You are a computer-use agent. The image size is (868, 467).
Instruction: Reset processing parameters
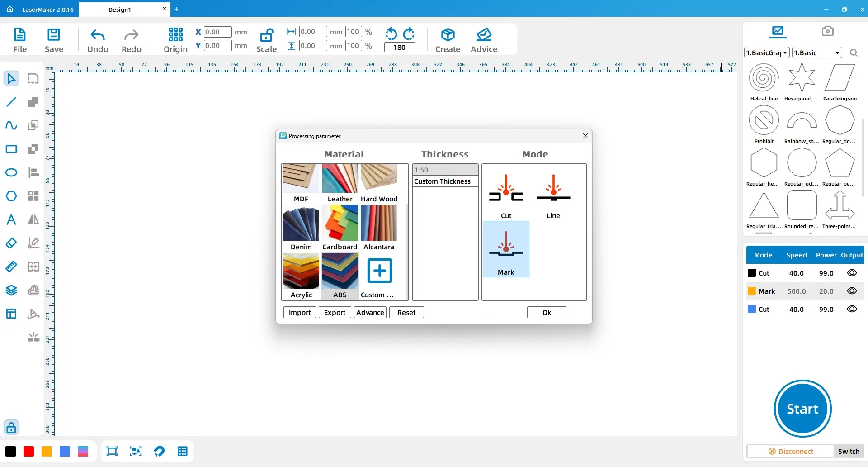(406, 312)
